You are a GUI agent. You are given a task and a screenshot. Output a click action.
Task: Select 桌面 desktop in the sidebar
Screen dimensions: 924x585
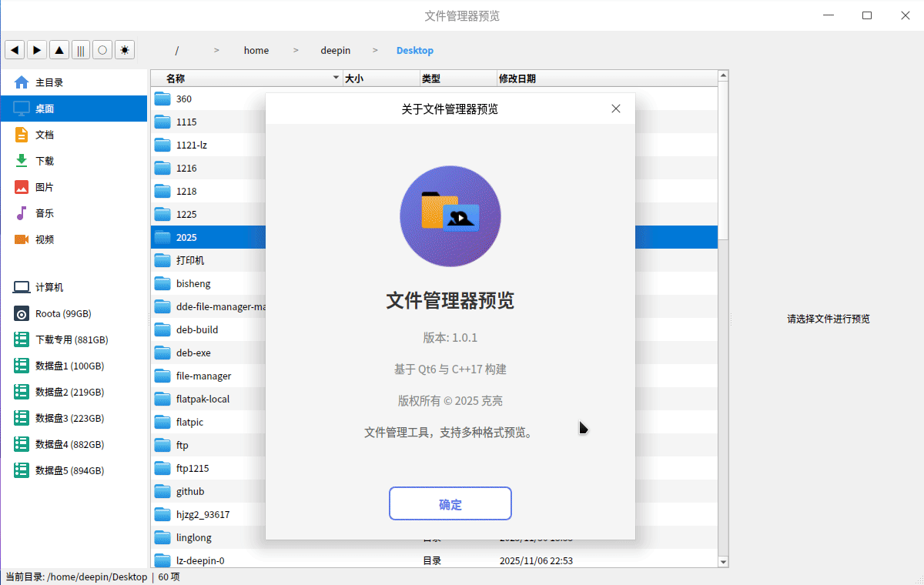click(73, 109)
